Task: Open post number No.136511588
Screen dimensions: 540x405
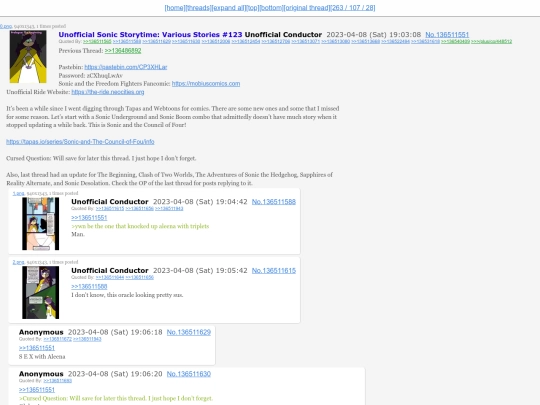Action: (x=274, y=202)
